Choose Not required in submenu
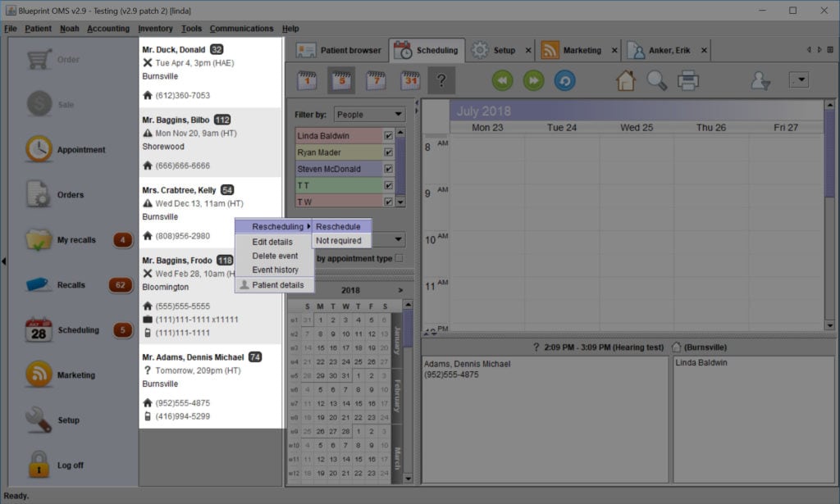Image resolution: width=840 pixels, height=504 pixels. 341,241
